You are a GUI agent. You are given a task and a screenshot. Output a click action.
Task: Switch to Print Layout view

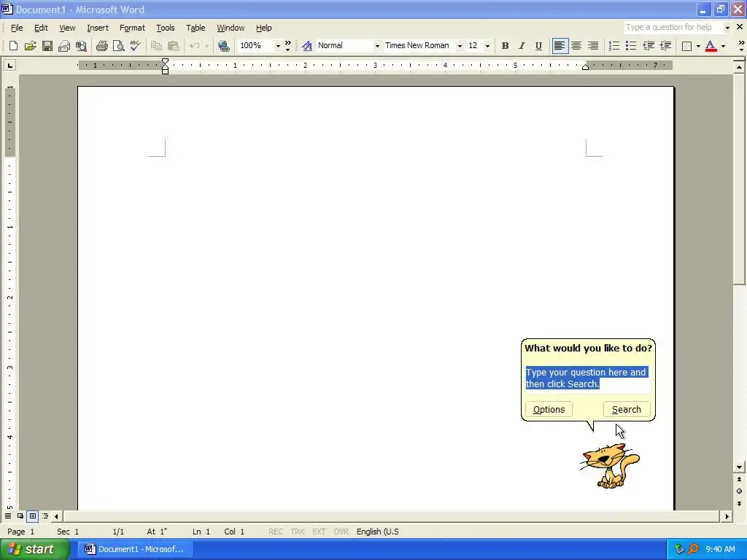(x=32, y=516)
